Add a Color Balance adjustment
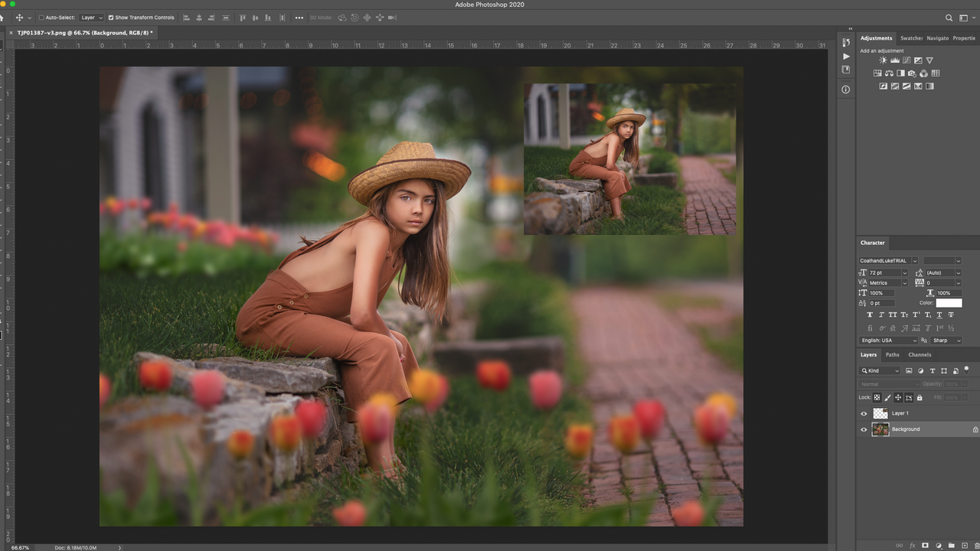The width and height of the screenshot is (980, 551). click(x=889, y=73)
